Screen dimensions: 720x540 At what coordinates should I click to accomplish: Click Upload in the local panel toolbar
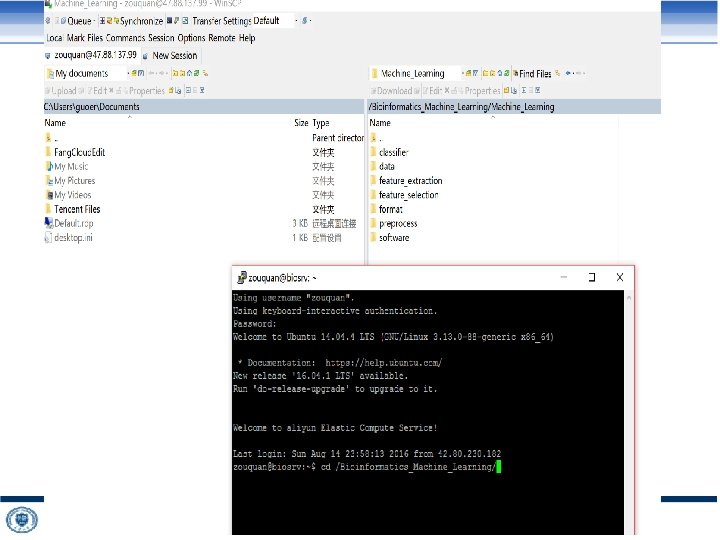(61, 90)
